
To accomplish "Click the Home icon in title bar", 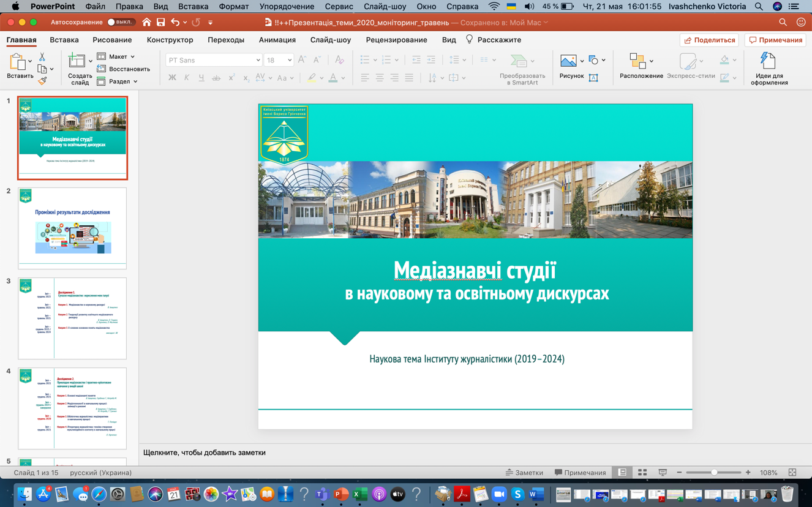I will click(146, 23).
